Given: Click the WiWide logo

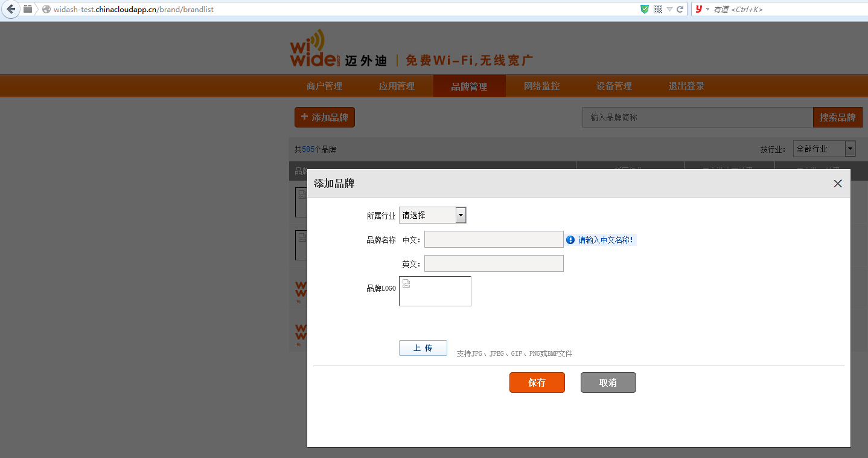Looking at the screenshot, I should coord(315,48).
